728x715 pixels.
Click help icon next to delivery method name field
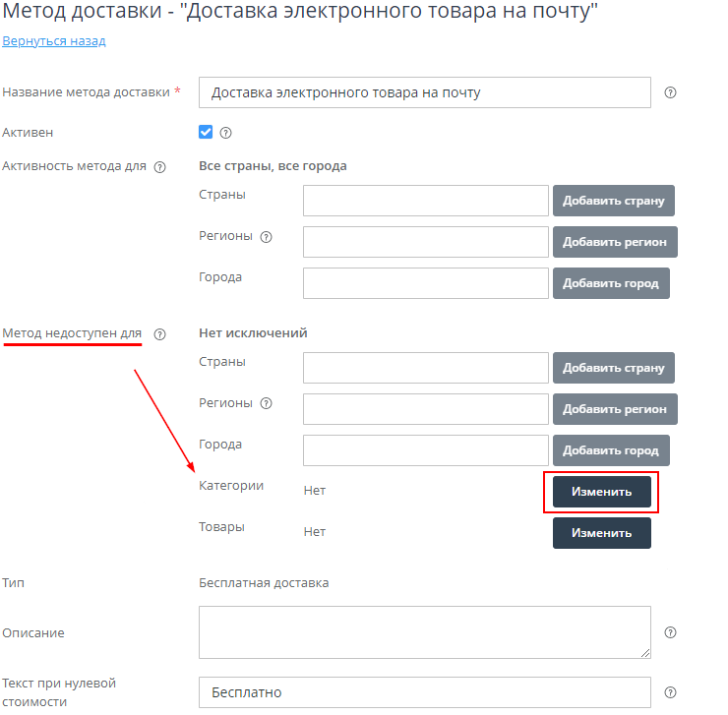point(671,92)
